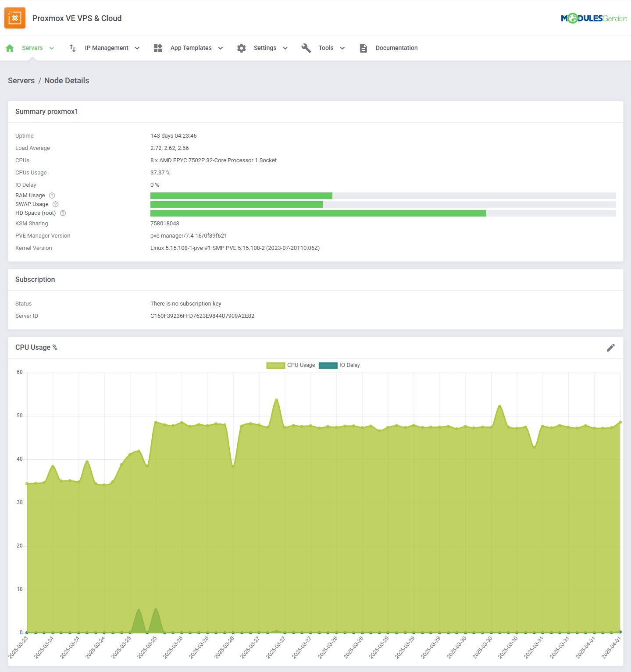Select the pve-manager/7.4-16 version text

tap(189, 236)
